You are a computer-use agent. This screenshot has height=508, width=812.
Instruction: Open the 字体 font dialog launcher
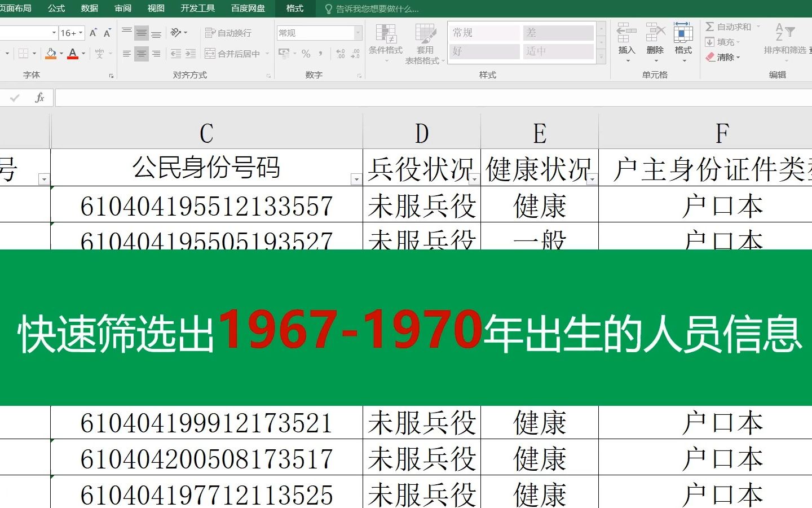coord(111,76)
